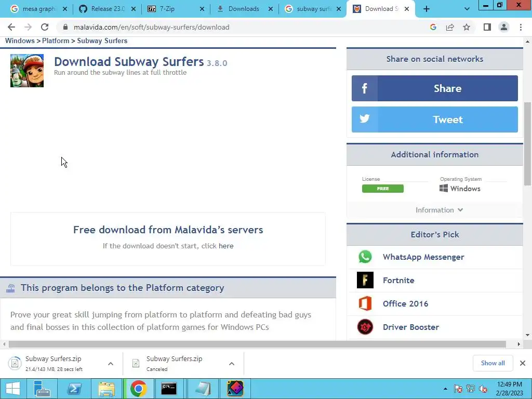Click Show all downloads
This screenshot has width=532, height=399.
[493, 363]
